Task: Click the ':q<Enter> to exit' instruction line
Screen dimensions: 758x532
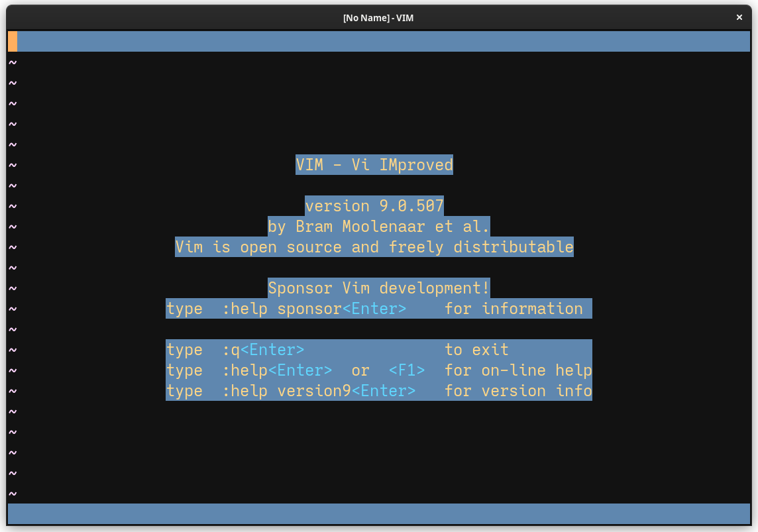Action: (337, 349)
